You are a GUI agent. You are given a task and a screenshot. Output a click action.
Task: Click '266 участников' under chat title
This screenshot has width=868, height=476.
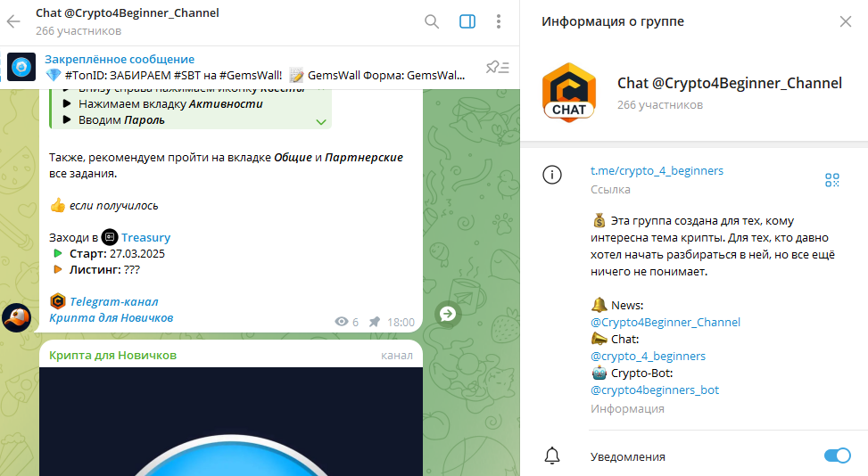pyautogui.click(x=79, y=31)
